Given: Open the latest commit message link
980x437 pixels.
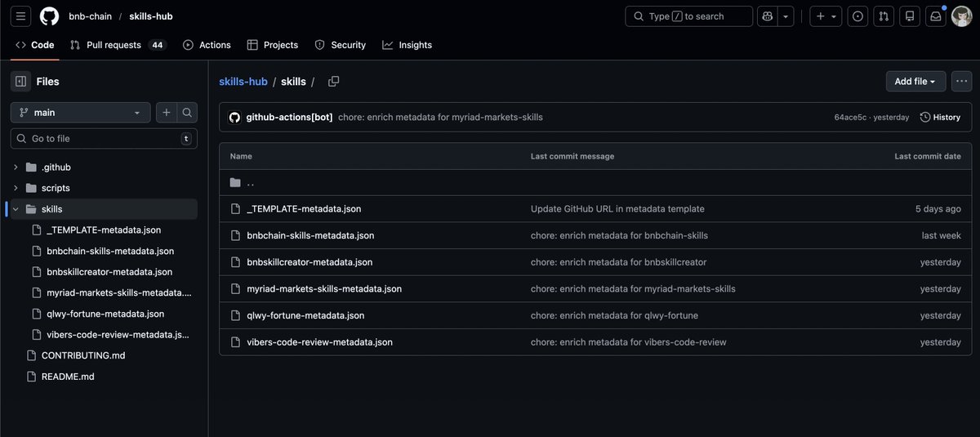Looking at the screenshot, I should click(440, 117).
